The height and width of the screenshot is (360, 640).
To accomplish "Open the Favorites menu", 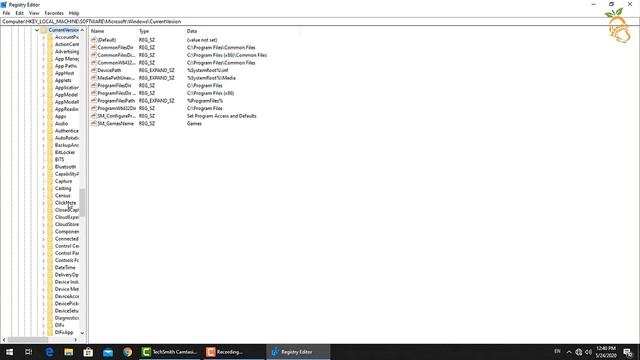I will click(x=54, y=13).
